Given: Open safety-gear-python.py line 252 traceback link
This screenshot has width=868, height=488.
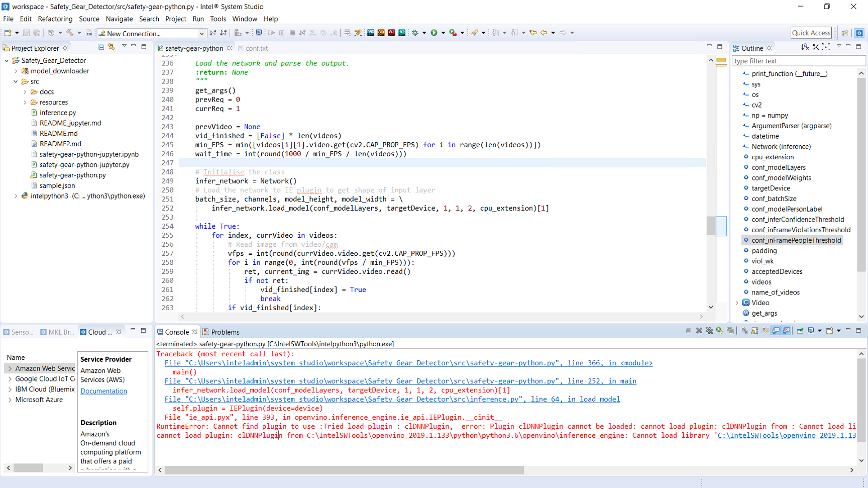Looking at the screenshot, I should (400, 381).
